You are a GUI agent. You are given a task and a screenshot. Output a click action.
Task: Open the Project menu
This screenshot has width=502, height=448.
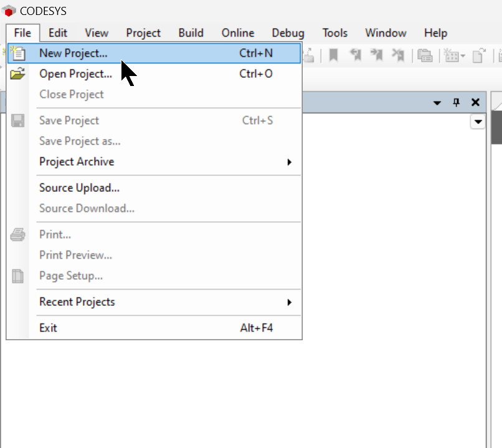143,33
